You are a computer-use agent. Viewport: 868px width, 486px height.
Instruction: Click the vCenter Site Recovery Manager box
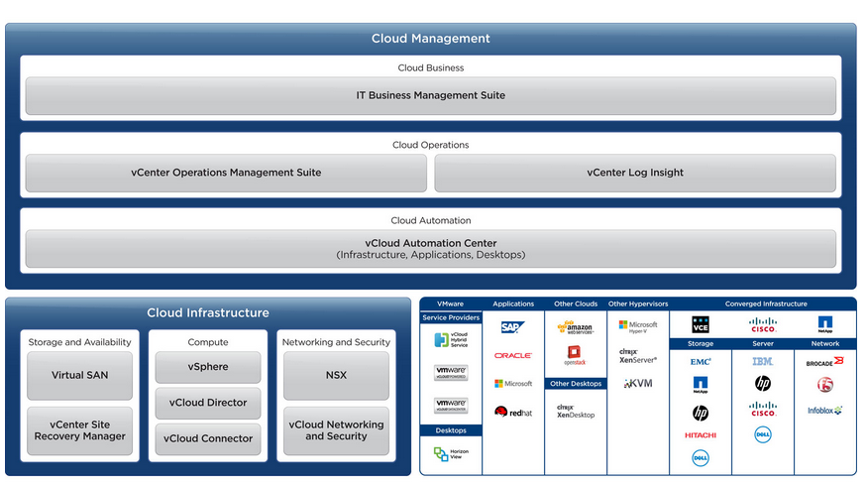pos(79,430)
